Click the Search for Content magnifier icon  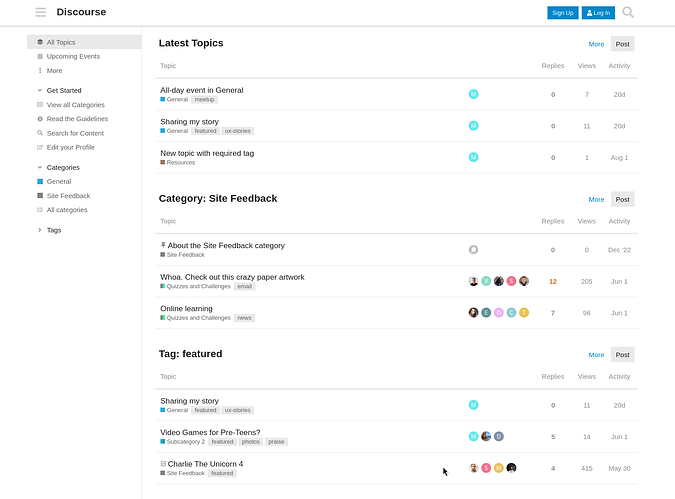40,133
